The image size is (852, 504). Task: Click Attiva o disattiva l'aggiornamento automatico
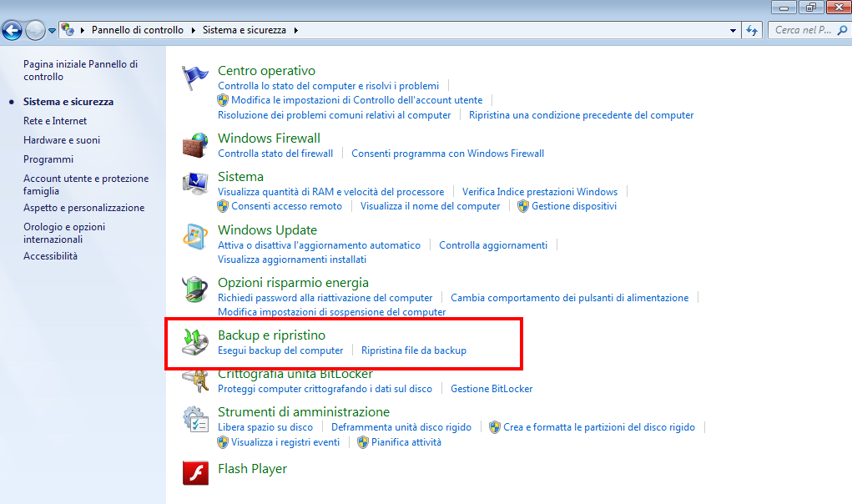[319, 245]
